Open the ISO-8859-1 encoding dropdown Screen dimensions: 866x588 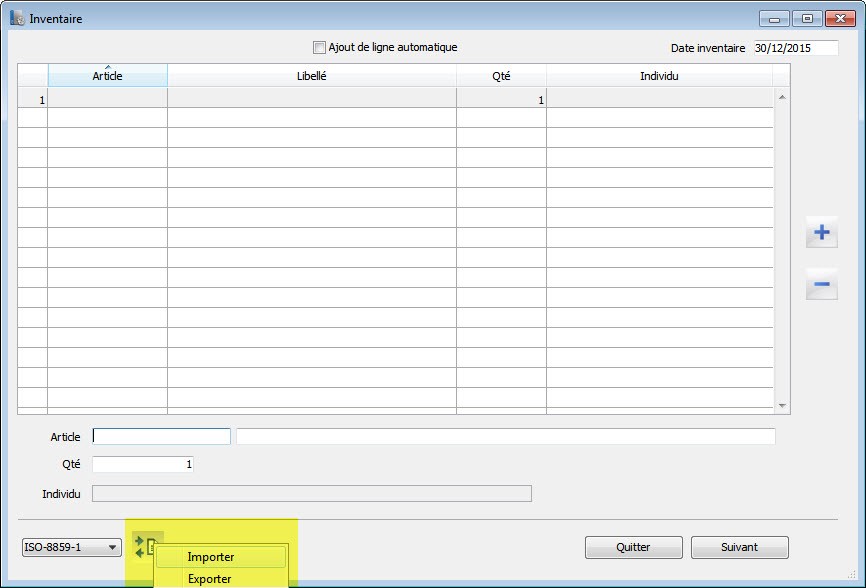pyautogui.click(x=72, y=547)
